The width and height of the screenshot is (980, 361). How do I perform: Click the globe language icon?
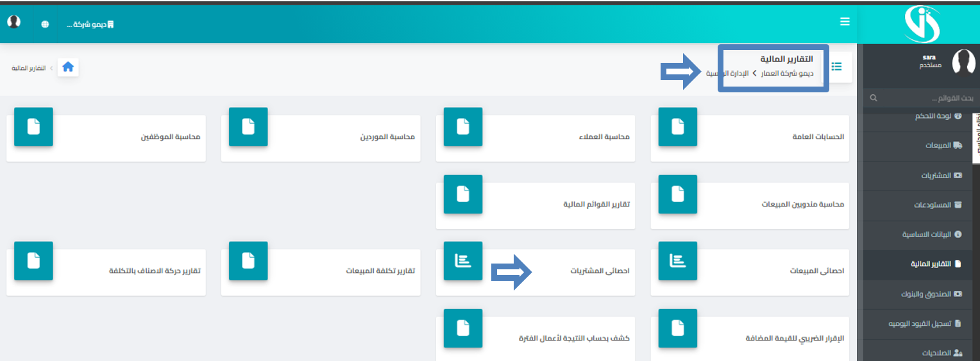pos(45,24)
